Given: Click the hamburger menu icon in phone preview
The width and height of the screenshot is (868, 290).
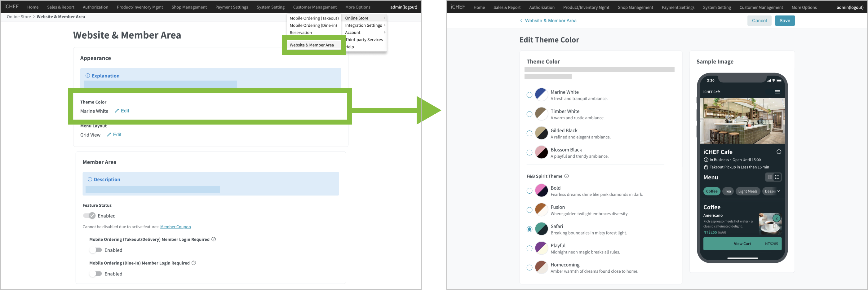Looking at the screenshot, I should click(777, 92).
